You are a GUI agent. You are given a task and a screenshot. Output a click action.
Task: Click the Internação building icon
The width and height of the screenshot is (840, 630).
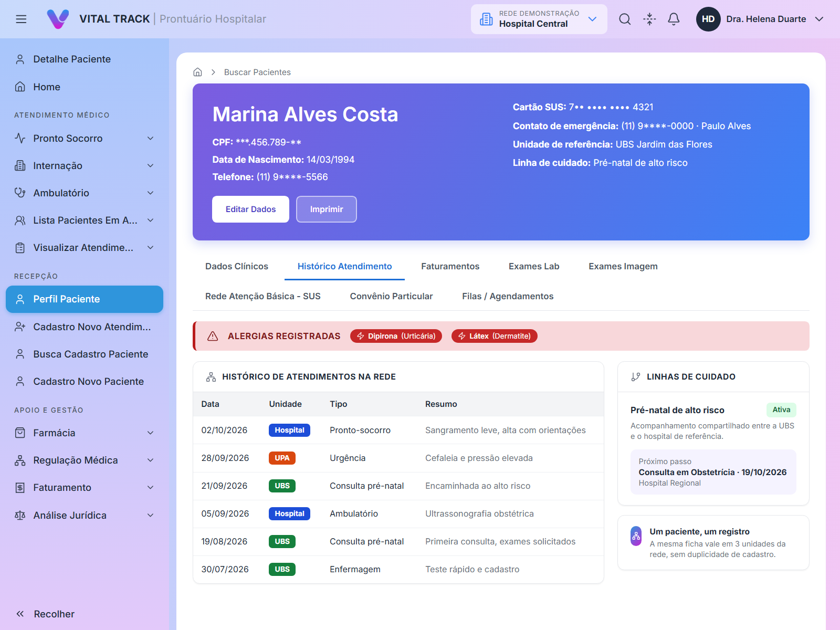click(20, 165)
